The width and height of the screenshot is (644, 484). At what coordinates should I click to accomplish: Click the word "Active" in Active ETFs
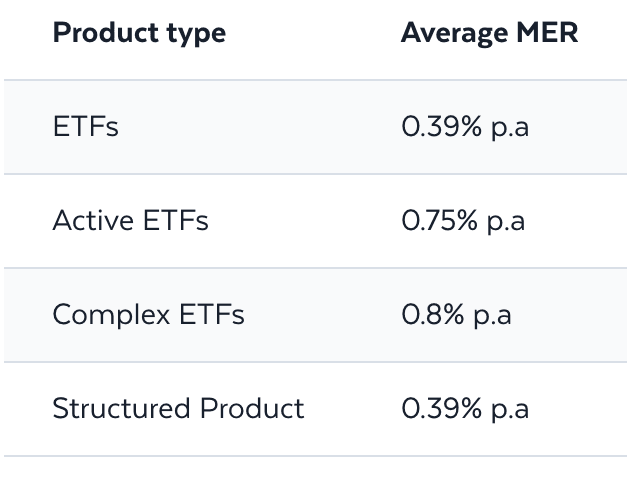92,221
